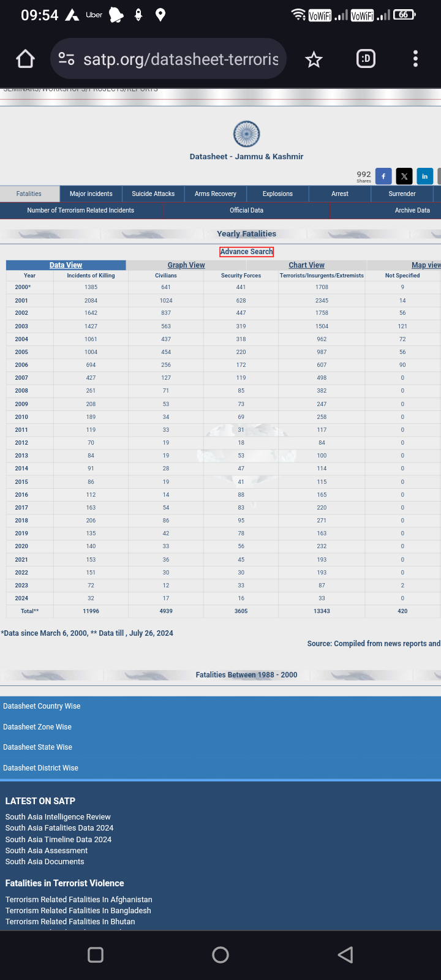Share on Facebook icon
Image resolution: width=441 pixels, height=980 pixels.
pyautogui.click(x=383, y=176)
